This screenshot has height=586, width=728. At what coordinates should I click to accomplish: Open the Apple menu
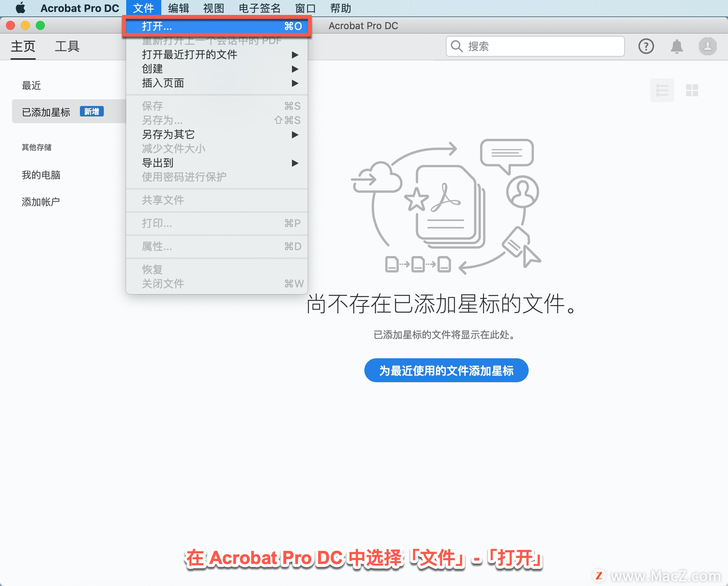(21, 8)
